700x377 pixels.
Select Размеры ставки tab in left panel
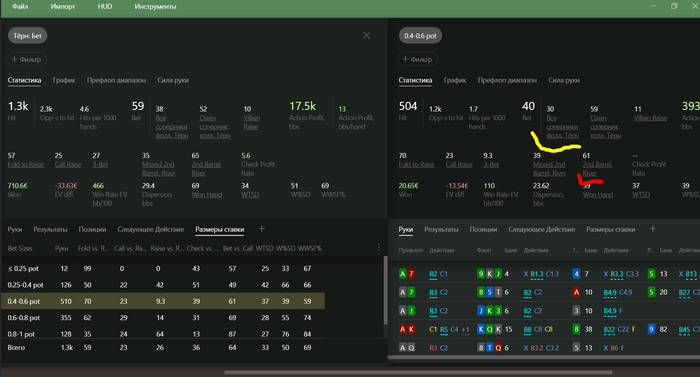pos(220,229)
